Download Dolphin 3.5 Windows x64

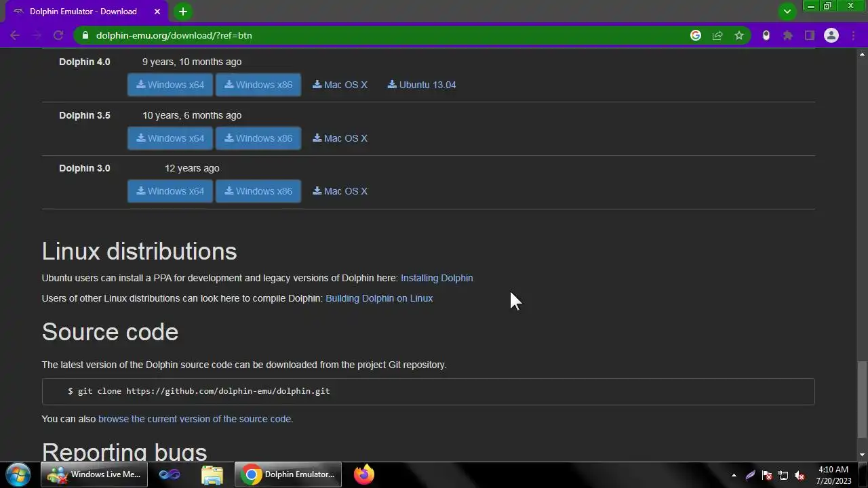coord(170,138)
